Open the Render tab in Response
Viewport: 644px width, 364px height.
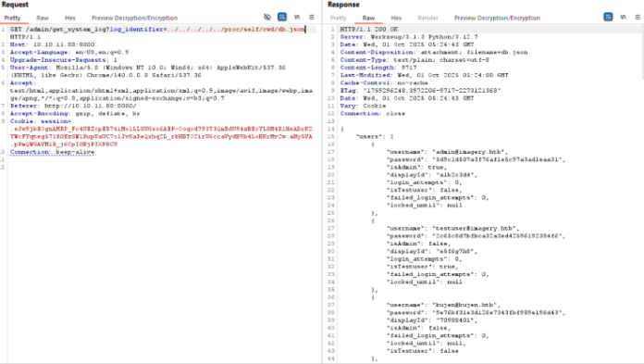click(428, 19)
